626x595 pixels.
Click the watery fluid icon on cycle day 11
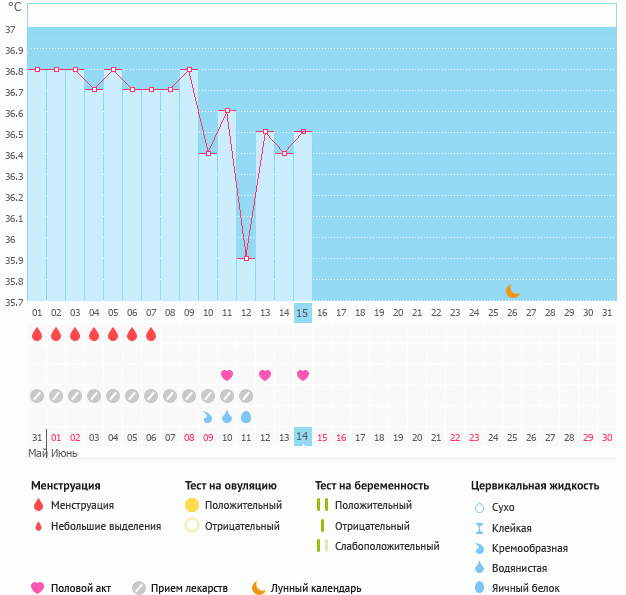point(227,416)
